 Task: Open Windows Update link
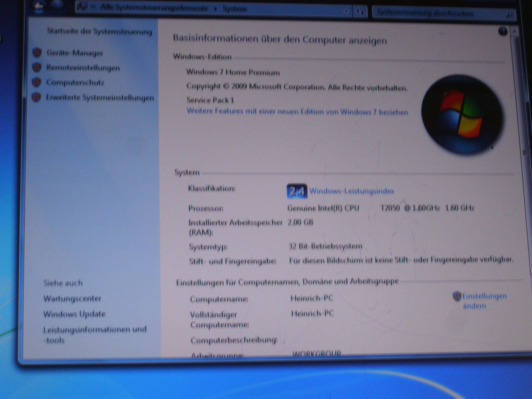click(74, 314)
